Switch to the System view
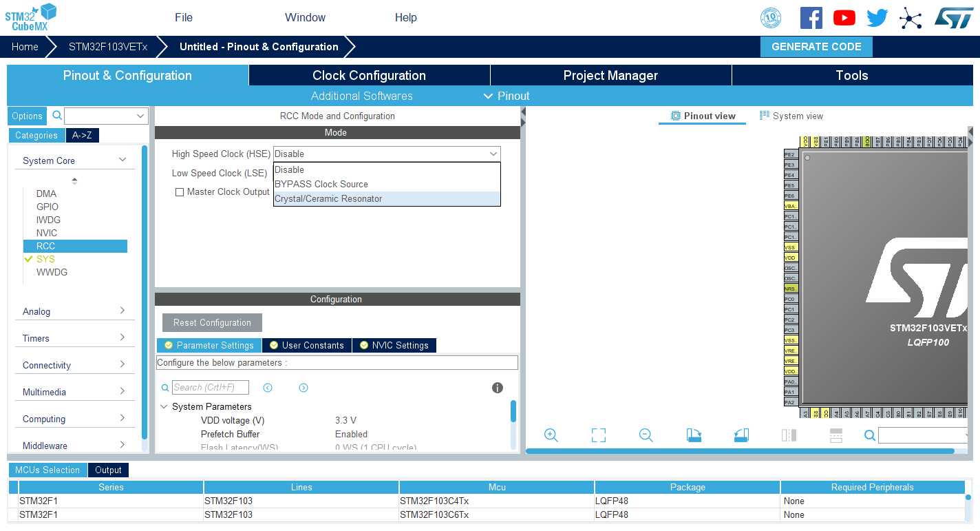 pos(791,116)
